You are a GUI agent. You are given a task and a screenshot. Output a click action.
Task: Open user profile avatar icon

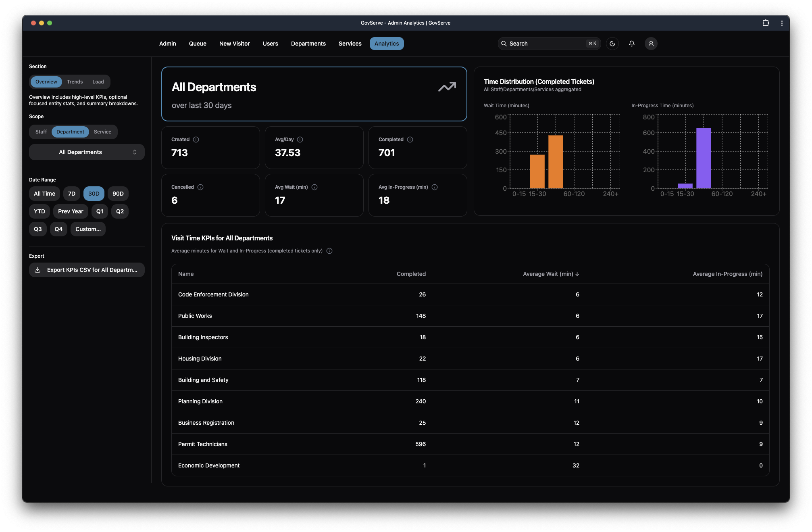pyautogui.click(x=651, y=44)
